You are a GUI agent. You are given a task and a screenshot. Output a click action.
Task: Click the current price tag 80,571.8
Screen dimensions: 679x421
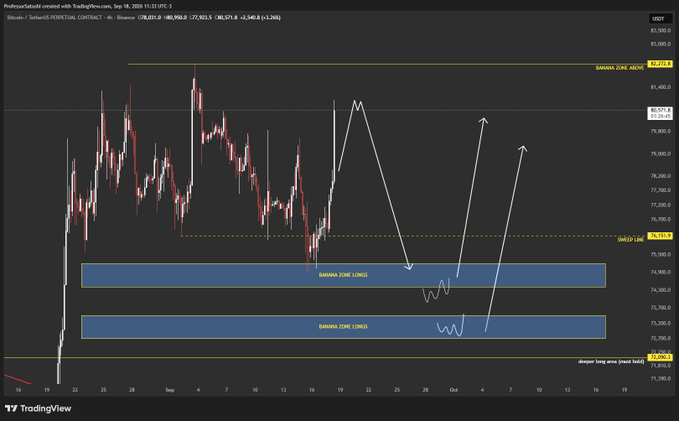(x=660, y=113)
